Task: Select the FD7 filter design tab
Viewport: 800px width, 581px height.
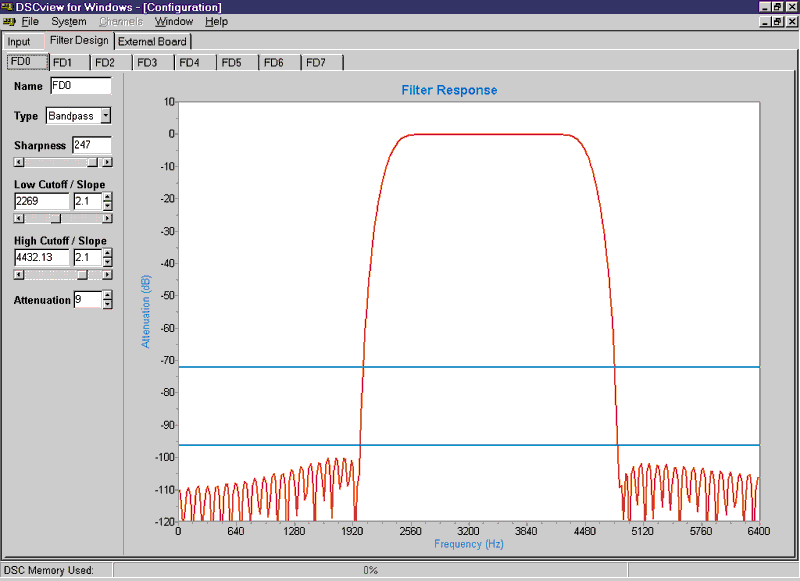Action: [319, 61]
